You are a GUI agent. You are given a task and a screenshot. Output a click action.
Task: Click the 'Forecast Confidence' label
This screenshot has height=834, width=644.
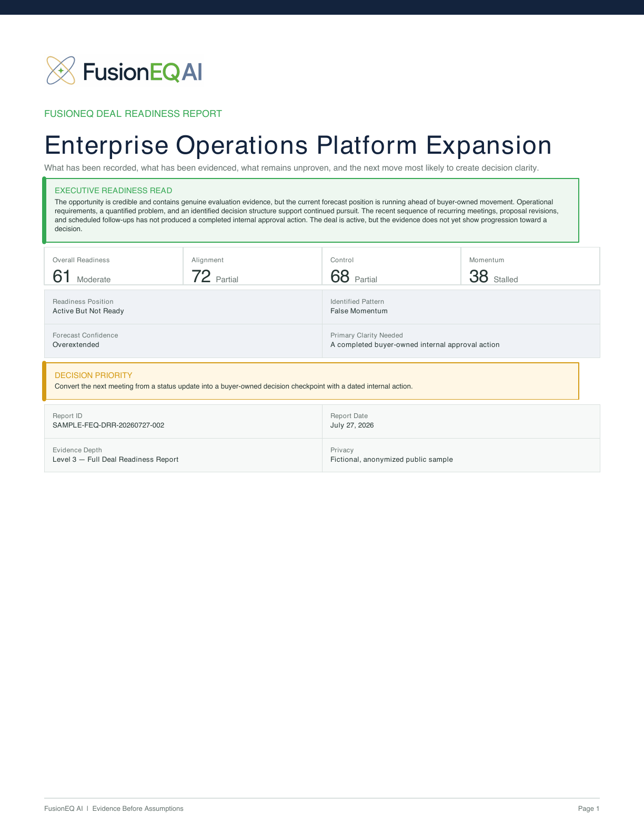[85, 335]
